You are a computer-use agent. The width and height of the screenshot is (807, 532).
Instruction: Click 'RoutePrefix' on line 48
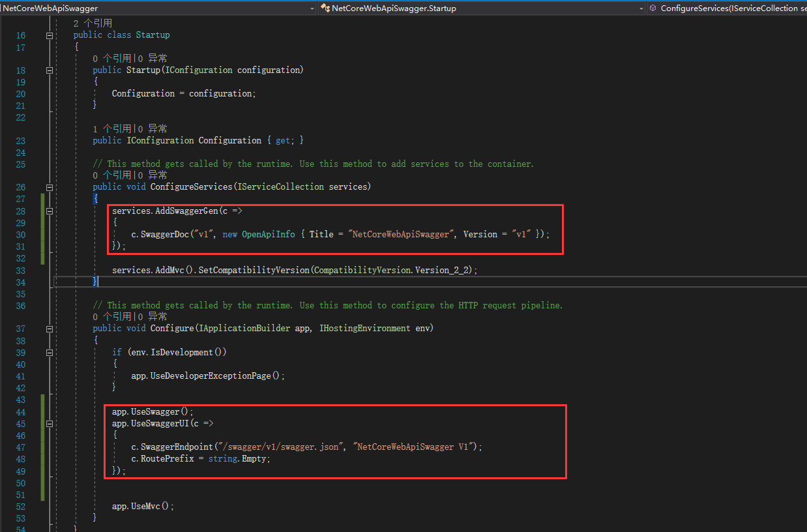click(167, 459)
